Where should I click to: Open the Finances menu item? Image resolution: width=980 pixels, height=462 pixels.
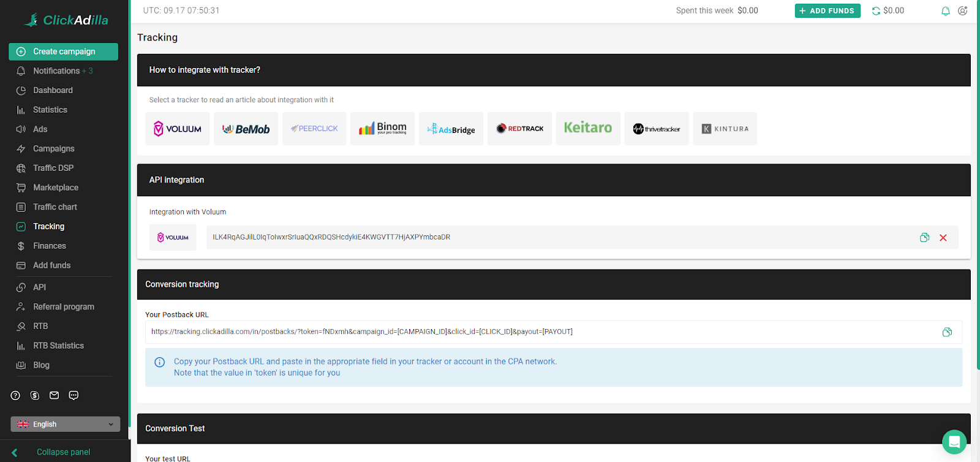click(x=49, y=246)
